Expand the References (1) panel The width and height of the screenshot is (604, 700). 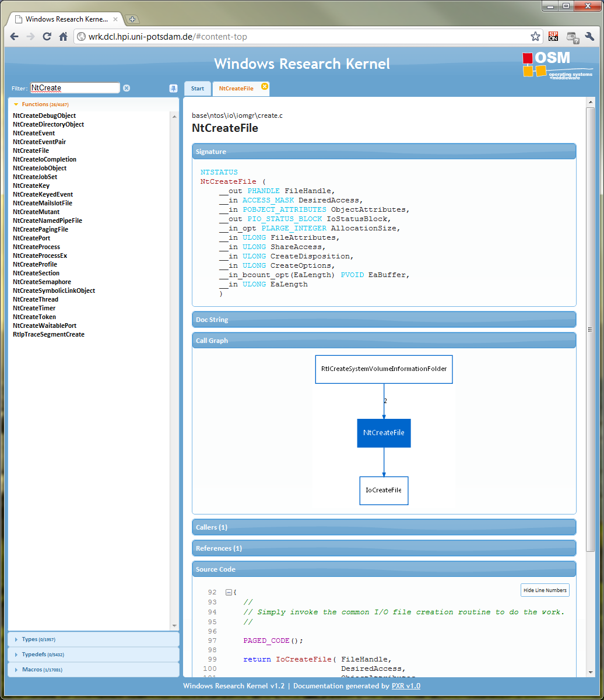tap(384, 548)
